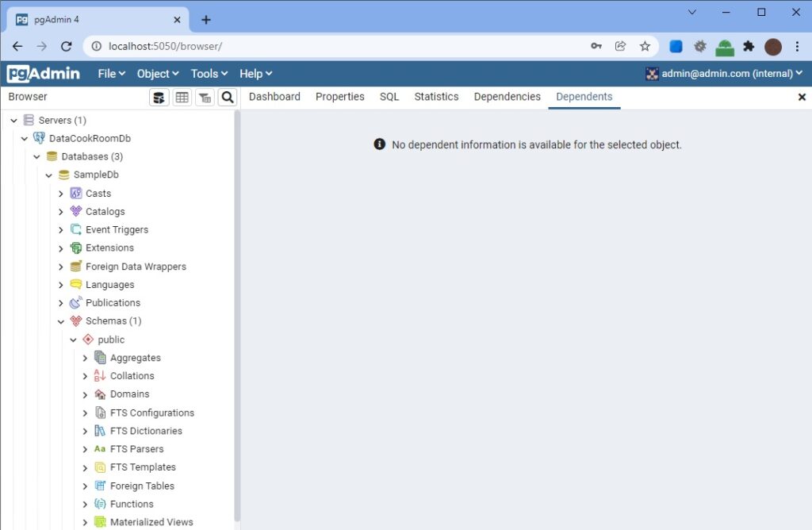Collapse the DataCookRoomDb server node
This screenshot has width=812, height=530.
25,138
